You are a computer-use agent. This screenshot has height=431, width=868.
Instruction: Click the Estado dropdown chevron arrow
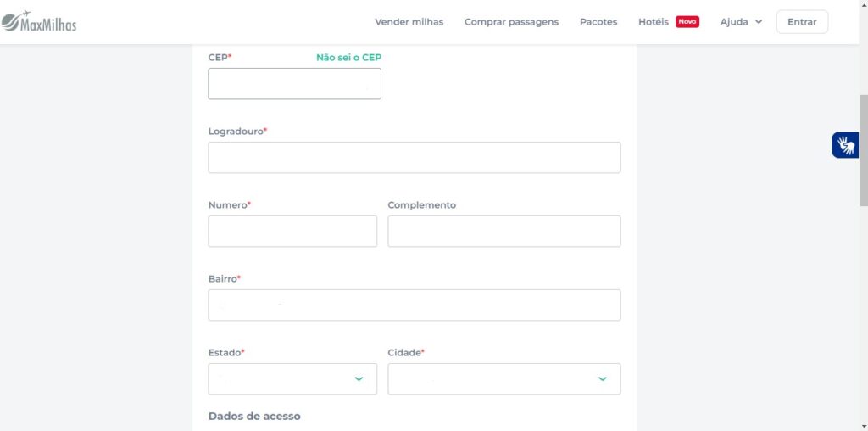[359, 379]
